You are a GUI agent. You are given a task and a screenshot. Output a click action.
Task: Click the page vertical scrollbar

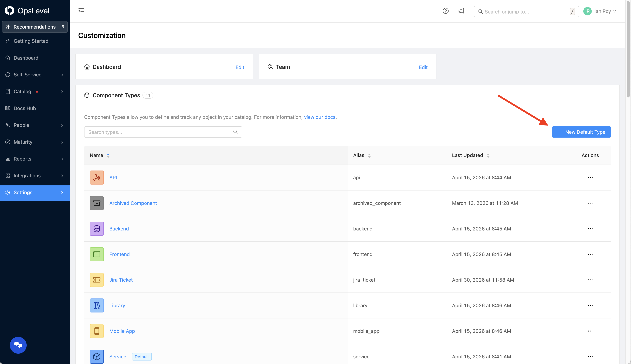(x=628, y=49)
